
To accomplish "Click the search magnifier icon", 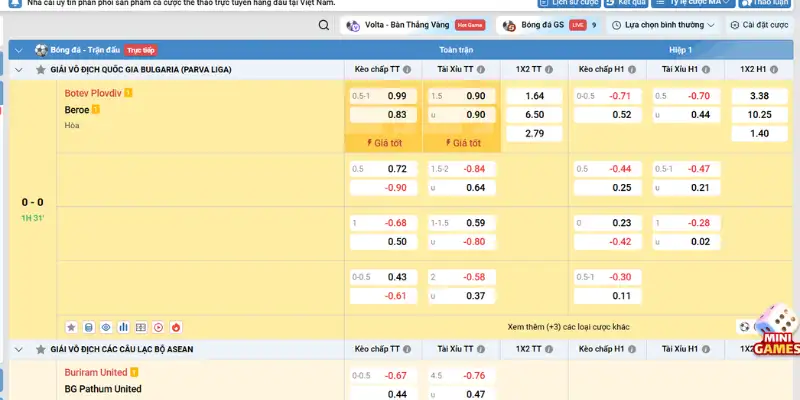I will 324,26.
